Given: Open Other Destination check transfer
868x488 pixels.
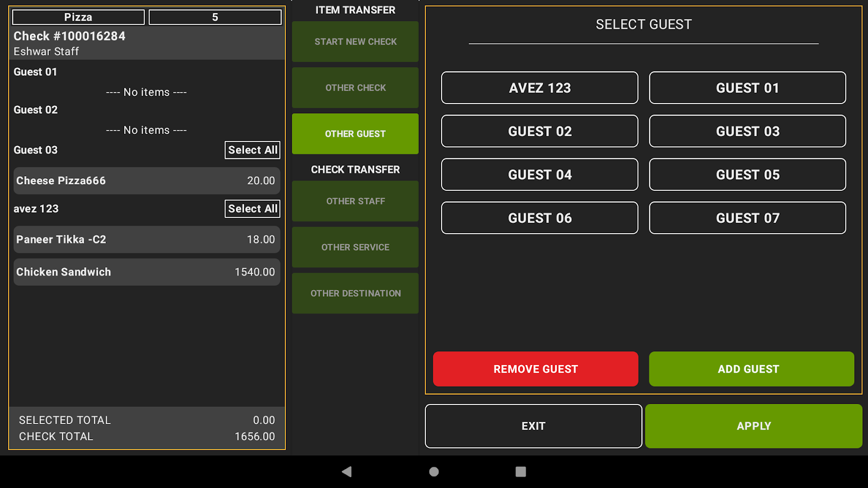Looking at the screenshot, I should tap(355, 293).
